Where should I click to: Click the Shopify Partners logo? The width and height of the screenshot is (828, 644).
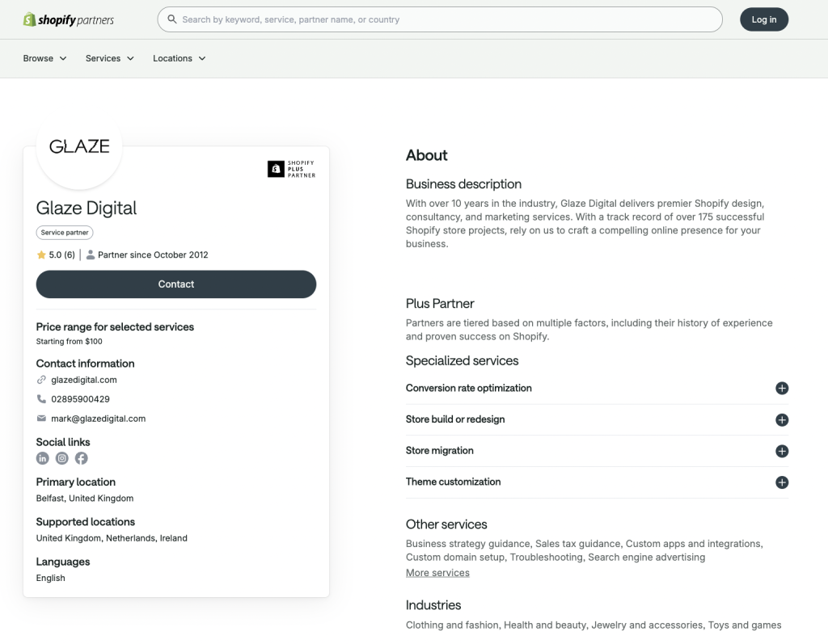click(x=69, y=19)
